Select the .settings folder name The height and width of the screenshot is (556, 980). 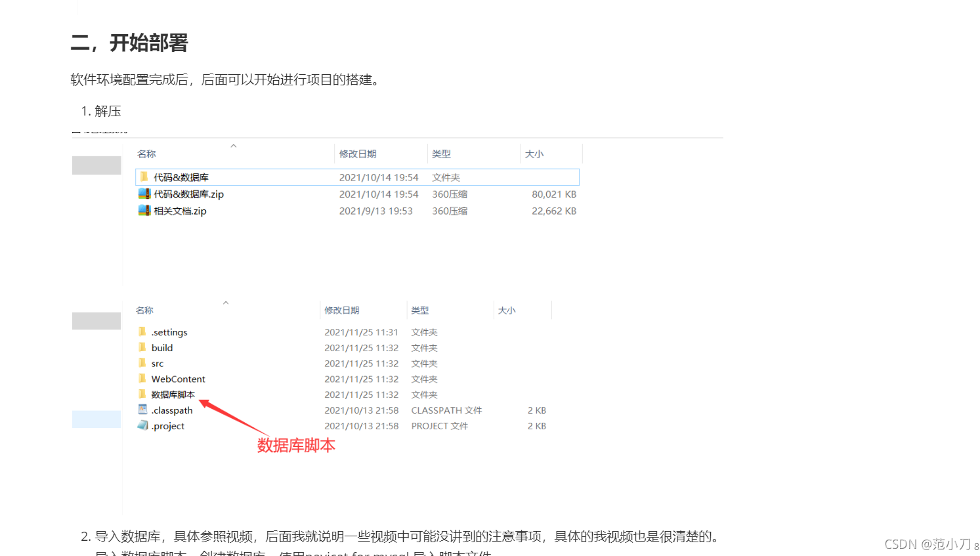point(169,332)
